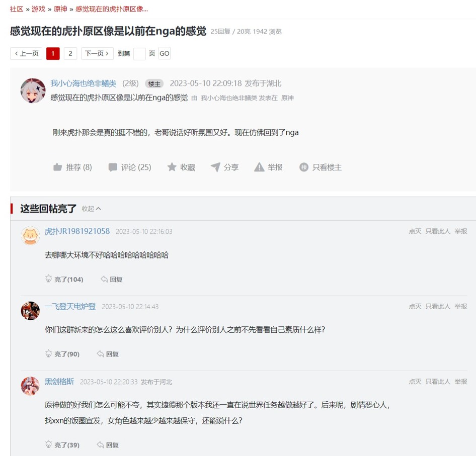Open the author's avatar thumbnail
Image resolution: width=476 pixels, height=456 pixels.
click(x=33, y=90)
